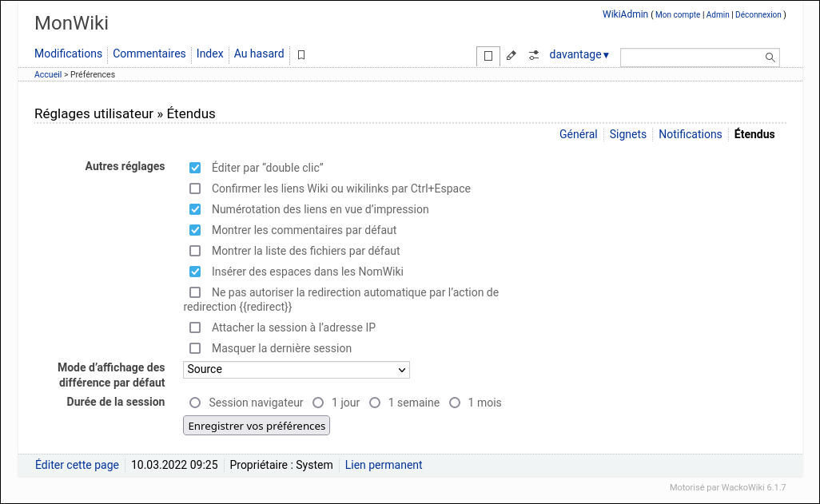Enable "Masquer la dernière session" checkbox
The height and width of the screenshot is (504, 820).
195,348
